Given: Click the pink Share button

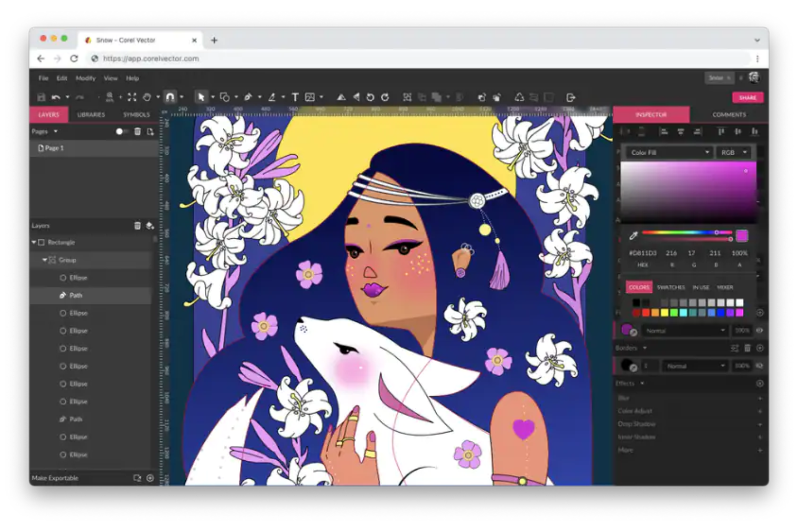Looking at the screenshot, I should point(748,98).
